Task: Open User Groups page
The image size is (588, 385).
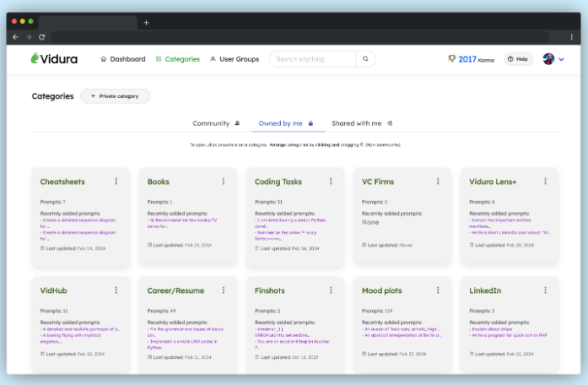Action: pyautogui.click(x=235, y=59)
